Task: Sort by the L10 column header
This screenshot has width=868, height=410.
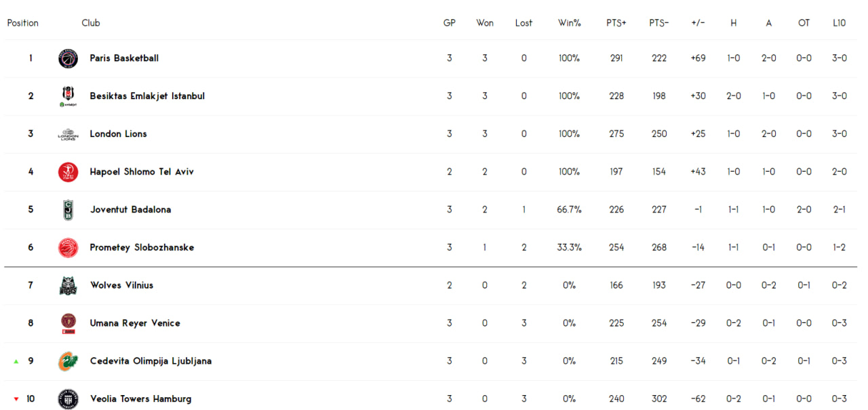Action: (x=840, y=23)
